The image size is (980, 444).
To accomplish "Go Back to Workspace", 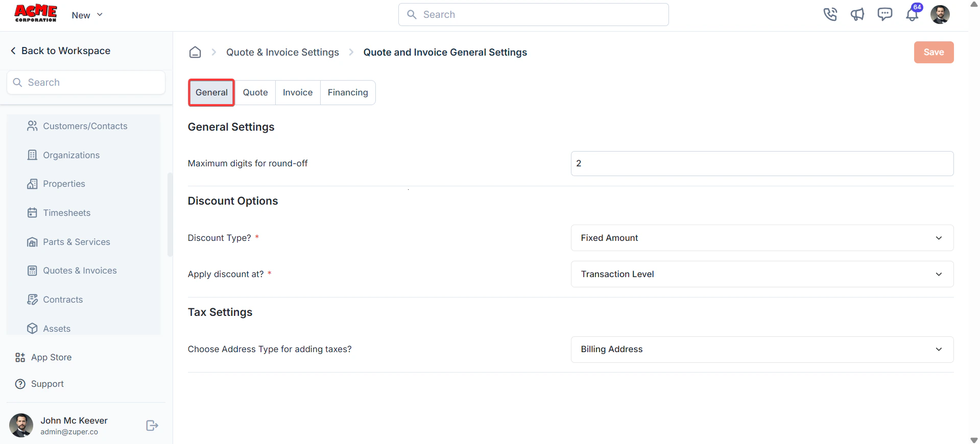I will pos(61,51).
